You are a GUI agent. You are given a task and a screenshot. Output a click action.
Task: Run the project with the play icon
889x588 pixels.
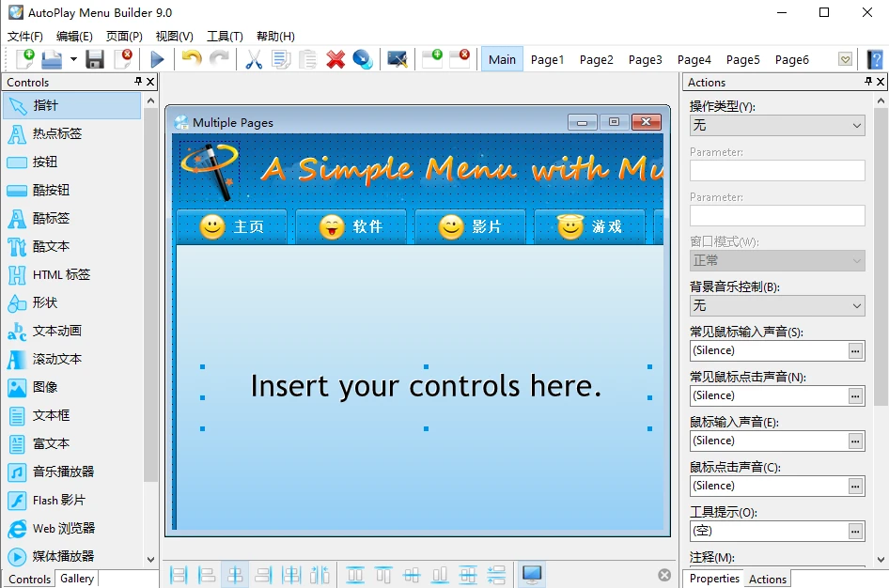point(157,58)
